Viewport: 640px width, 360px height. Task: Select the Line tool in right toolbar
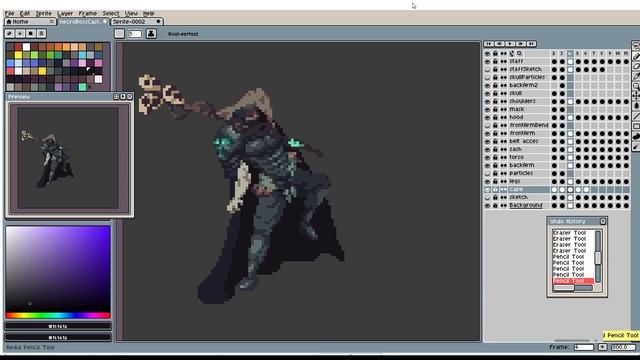[x=636, y=116]
